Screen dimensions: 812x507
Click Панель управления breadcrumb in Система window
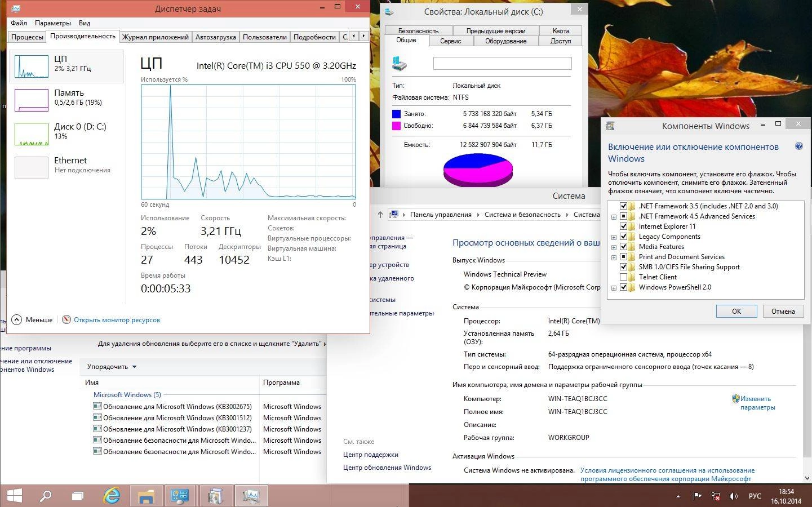click(x=441, y=215)
